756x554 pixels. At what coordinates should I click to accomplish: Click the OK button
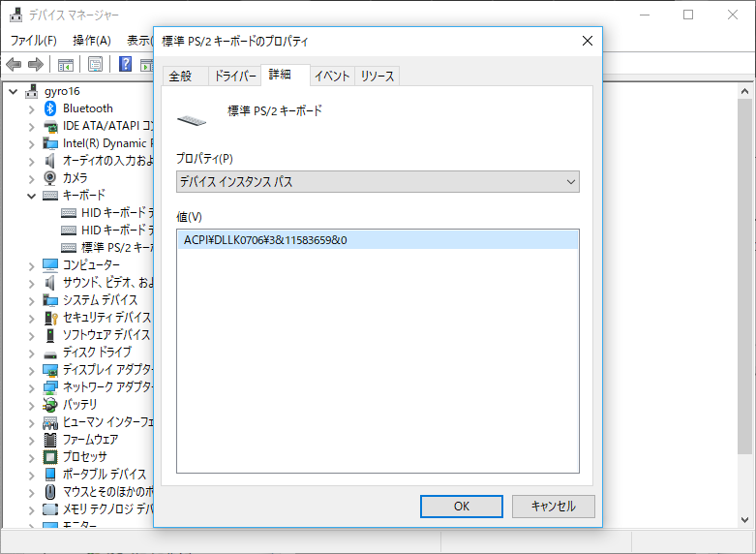[x=462, y=507]
